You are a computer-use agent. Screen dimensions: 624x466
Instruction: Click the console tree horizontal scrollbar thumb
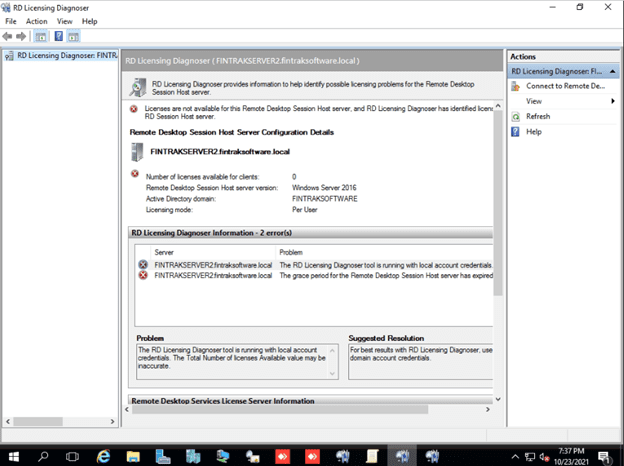(38, 421)
